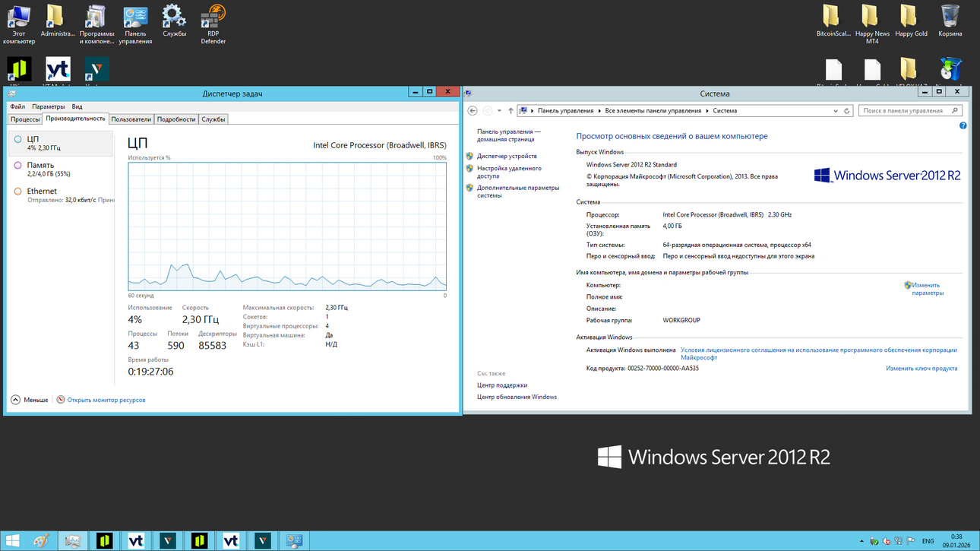Click the Windows Start button
Image resolution: width=980 pixels, height=551 pixels.
[x=12, y=541]
